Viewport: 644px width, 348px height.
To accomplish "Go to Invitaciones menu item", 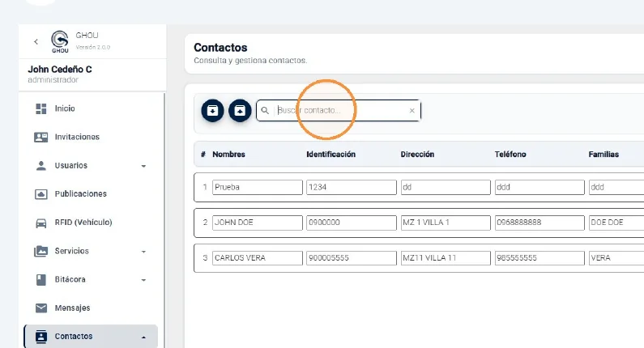I will 77,137.
